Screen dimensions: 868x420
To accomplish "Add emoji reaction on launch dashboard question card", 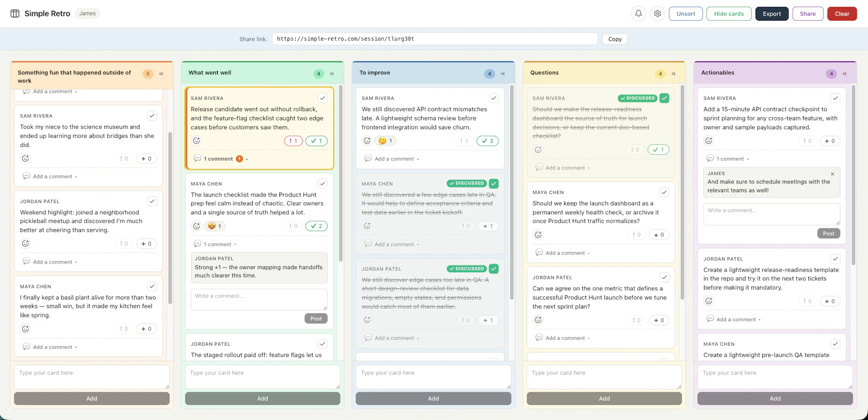I will click(x=538, y=235).
